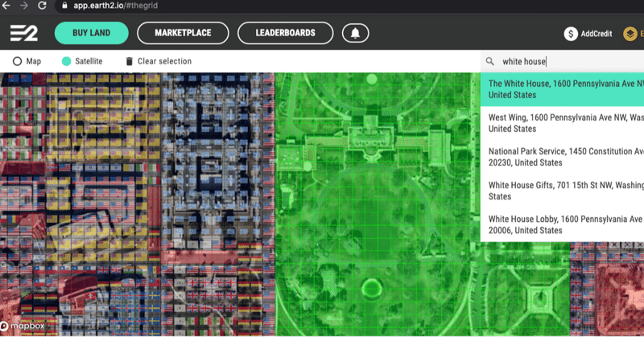This screenshot has width=644, height=337.
Task: Select 'National Park Service, 1450 Constitution' suggestion
Action: click(x=562, y=157)
